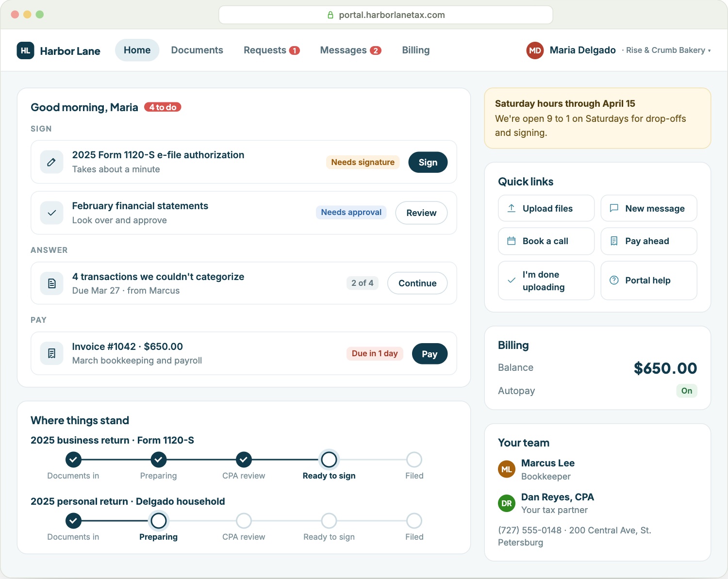Click the browser address bar URL field
This screenshot has height=579, width=728.
coord(386,15)
